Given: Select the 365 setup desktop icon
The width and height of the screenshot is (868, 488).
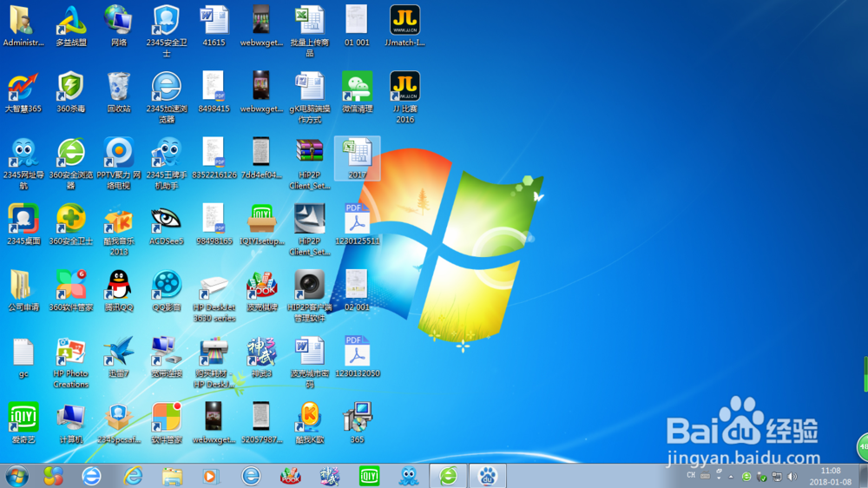Looking at the screenshot, I should coord(357,423).
